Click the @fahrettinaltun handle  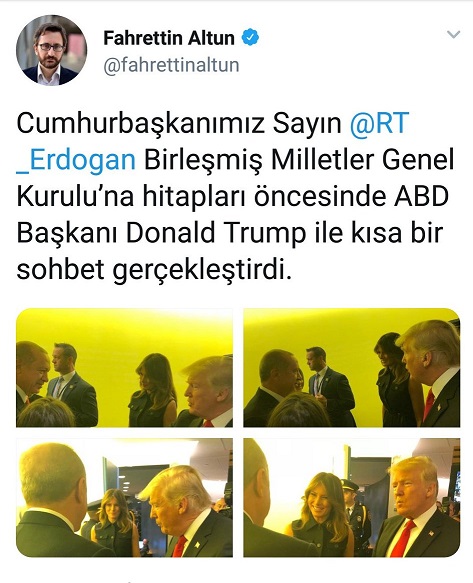pos(171,65)
